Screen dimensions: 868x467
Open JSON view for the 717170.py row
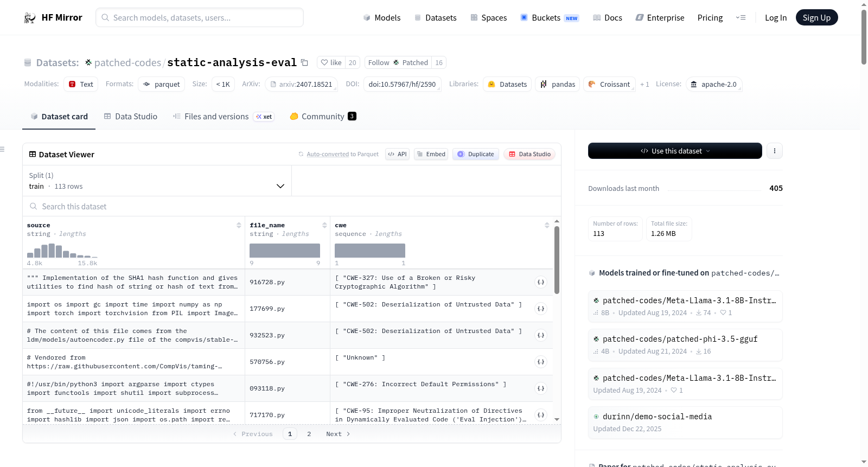click(541, 415)
